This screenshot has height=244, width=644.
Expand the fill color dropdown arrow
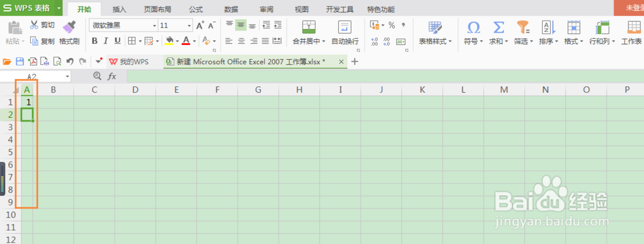point(177,41)
